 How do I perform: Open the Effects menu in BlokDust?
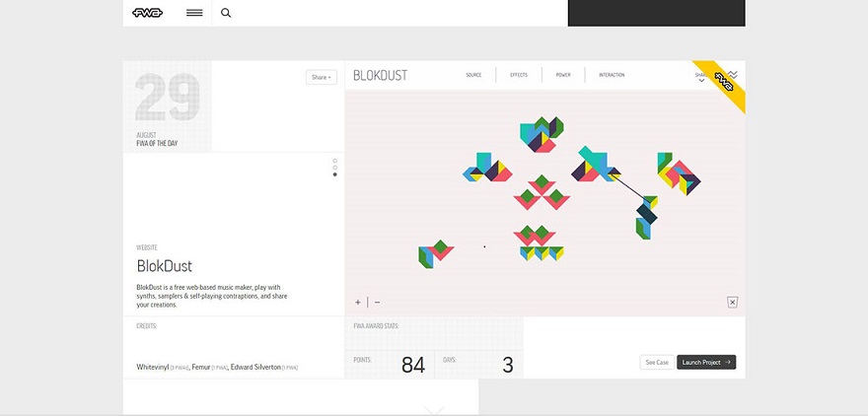point(519,75)
